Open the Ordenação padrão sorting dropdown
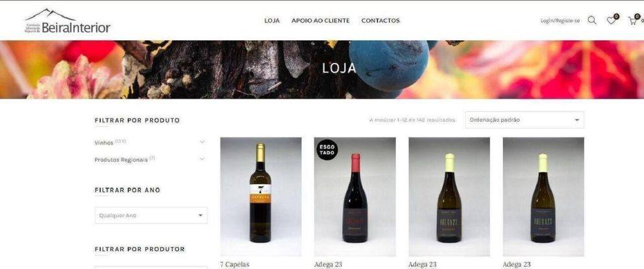The height and width of the screenshot is (269, 644). pos(525,120)
